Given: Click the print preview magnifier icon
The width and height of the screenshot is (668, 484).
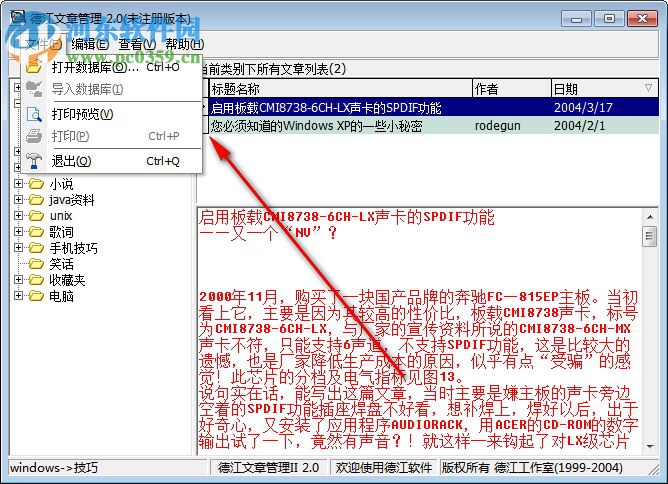Looking at the screenshot, I should (34, 114).
